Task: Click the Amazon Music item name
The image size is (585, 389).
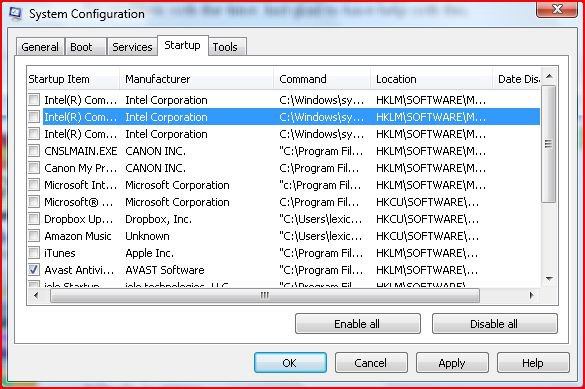Action: pos(78,236)
